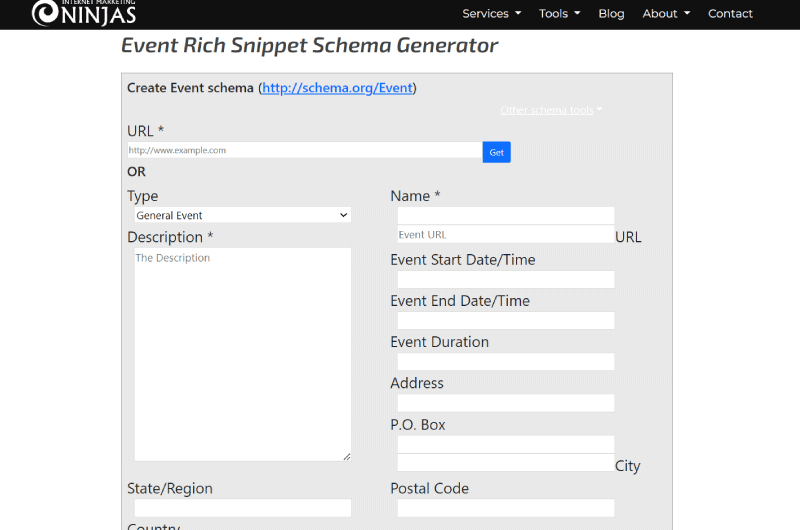This screenshot has width=800, height=530.
Task: Click the Event Rich Snippet Schema Generator heading
Action: (x=309, y=45)
